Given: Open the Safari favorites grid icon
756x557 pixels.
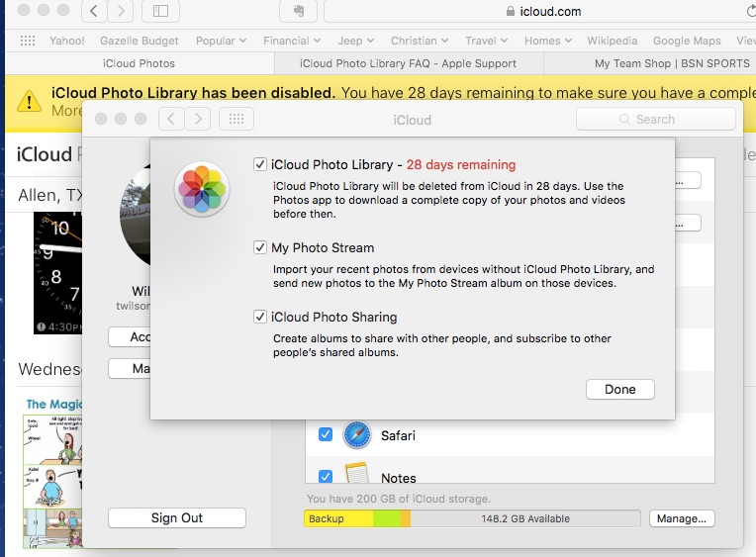Looking at the screenshot, I should point(28,41).
